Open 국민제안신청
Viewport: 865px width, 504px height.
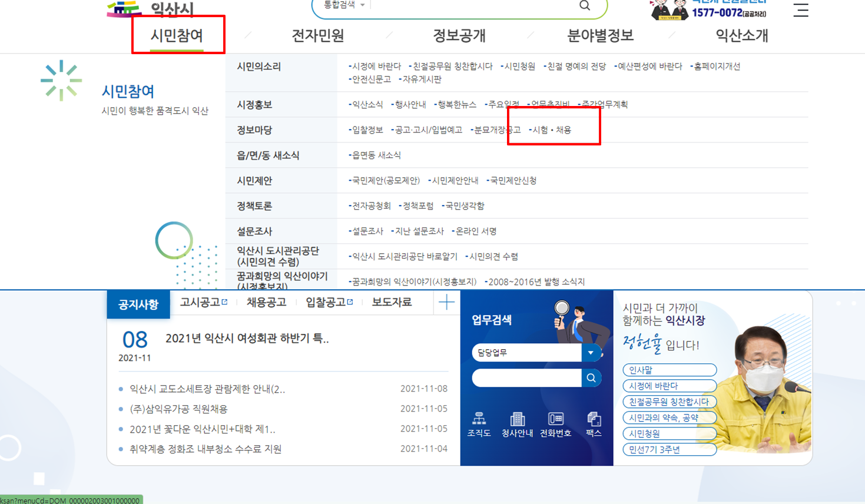click(512, 181)
